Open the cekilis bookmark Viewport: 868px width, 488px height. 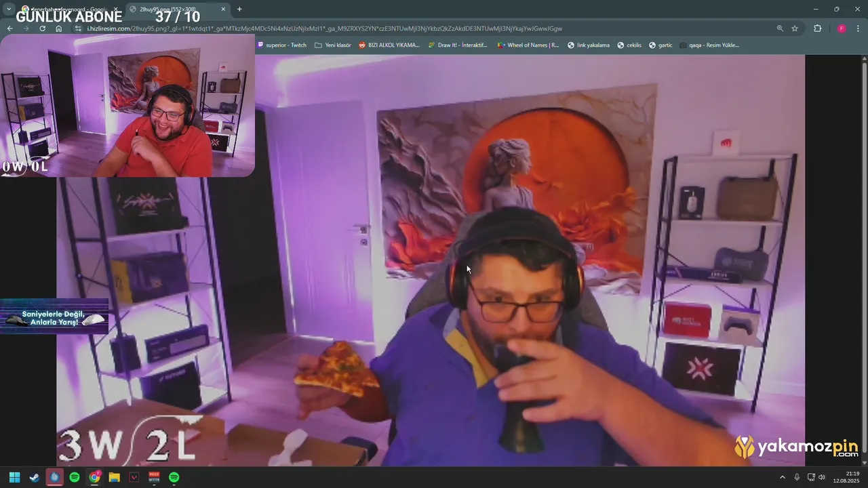629,45
